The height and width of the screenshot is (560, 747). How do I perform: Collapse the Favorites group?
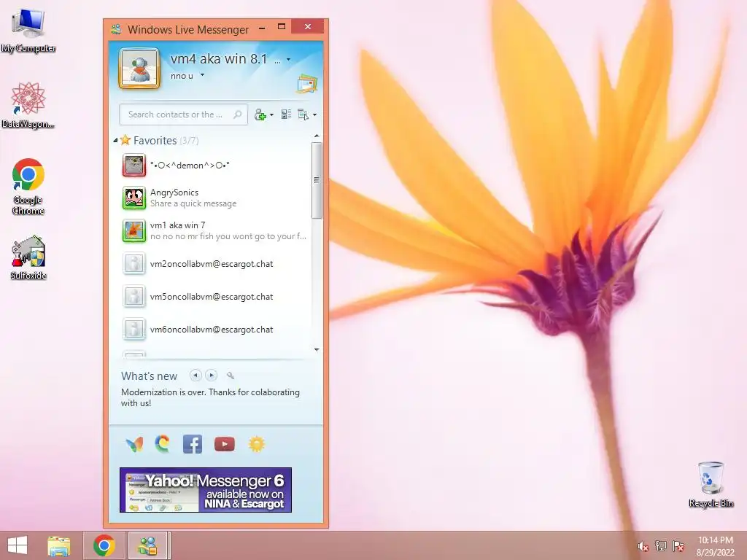point(115,141)
